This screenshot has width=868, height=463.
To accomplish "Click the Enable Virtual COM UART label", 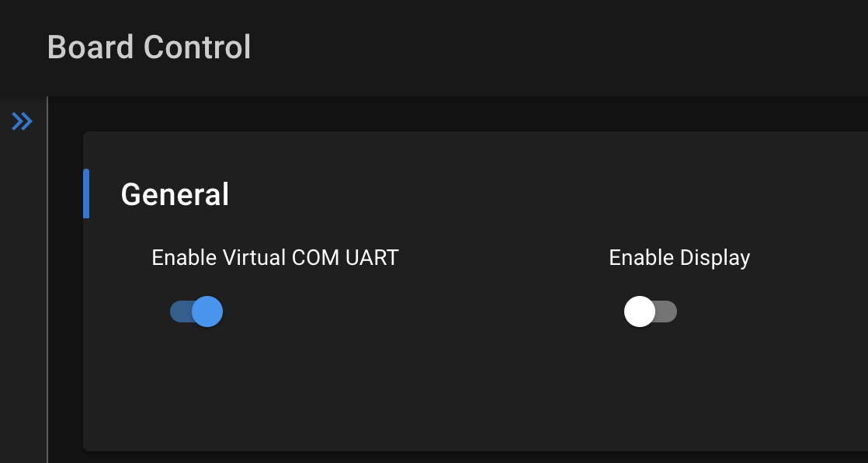I will coord(275,257).
